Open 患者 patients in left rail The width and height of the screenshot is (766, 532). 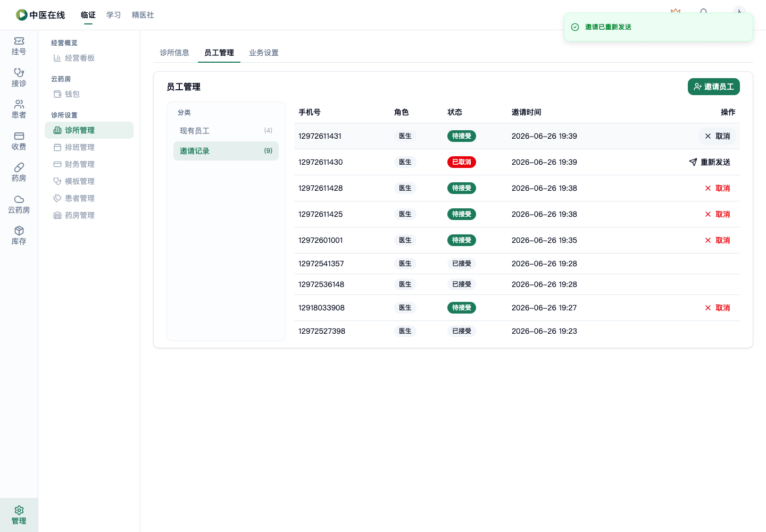pos(19,109)
